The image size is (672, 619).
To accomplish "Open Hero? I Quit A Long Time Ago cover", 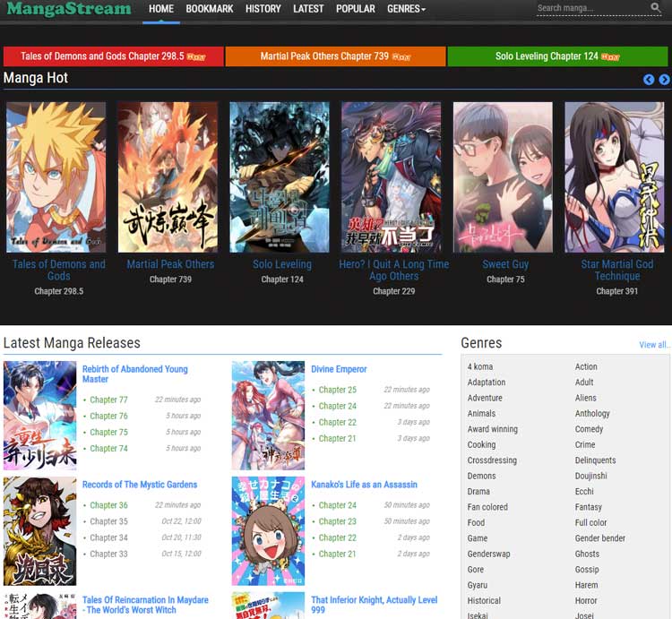I will pos(392,176).
